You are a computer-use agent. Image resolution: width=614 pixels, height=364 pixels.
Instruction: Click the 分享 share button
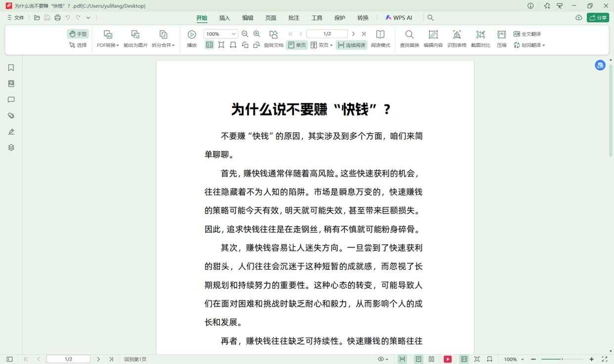[598, 17]
